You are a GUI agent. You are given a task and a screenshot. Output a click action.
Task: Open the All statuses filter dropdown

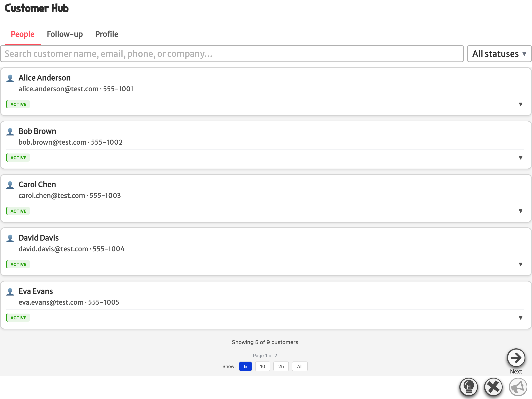pos(499,54)
